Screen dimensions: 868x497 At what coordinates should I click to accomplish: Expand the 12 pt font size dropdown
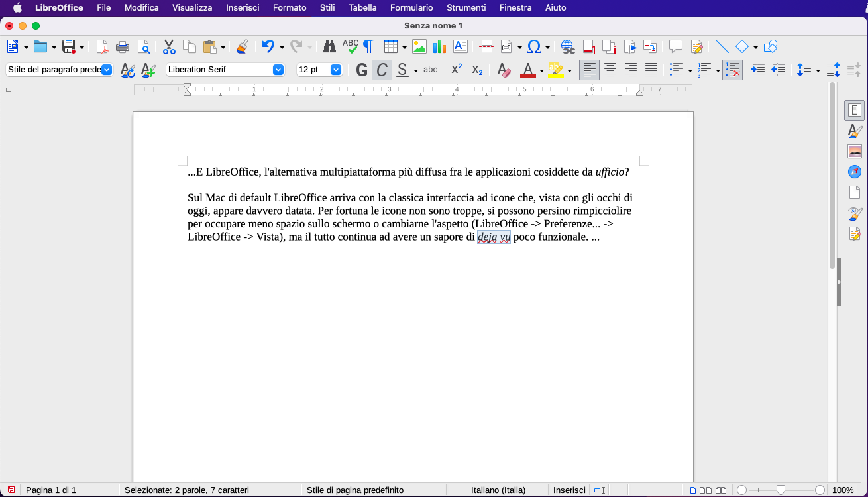click(336, 70)
